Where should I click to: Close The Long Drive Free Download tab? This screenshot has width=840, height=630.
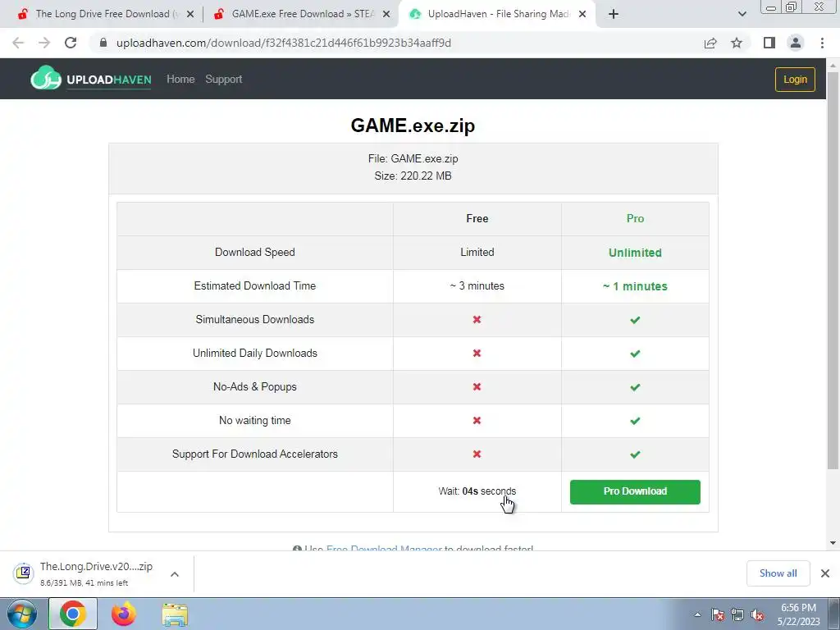coord(190,14)
